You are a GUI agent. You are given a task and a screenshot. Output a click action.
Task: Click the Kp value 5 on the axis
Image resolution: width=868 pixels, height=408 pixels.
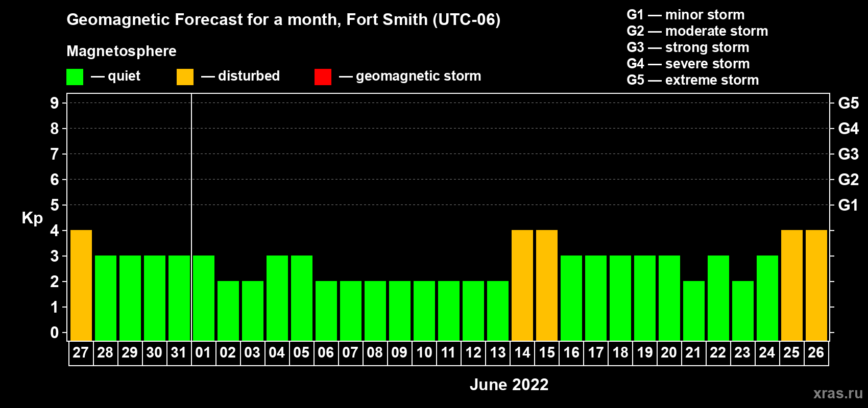point(55,205)
